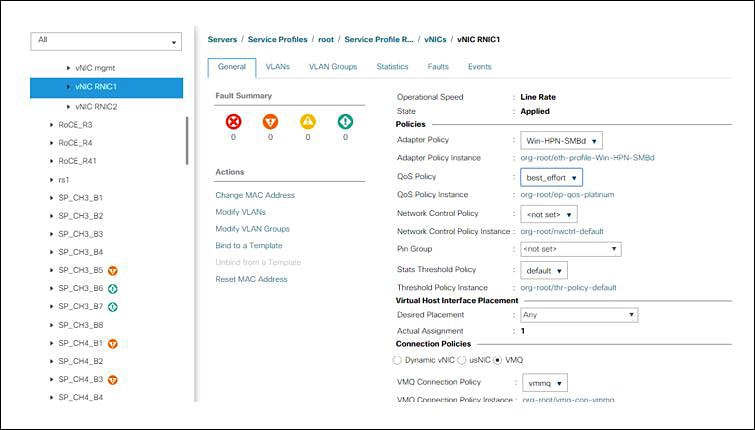The image size is (755, 430).
Task: Select SP_CH3_B4 in the tree
Action: pos(80,252)
